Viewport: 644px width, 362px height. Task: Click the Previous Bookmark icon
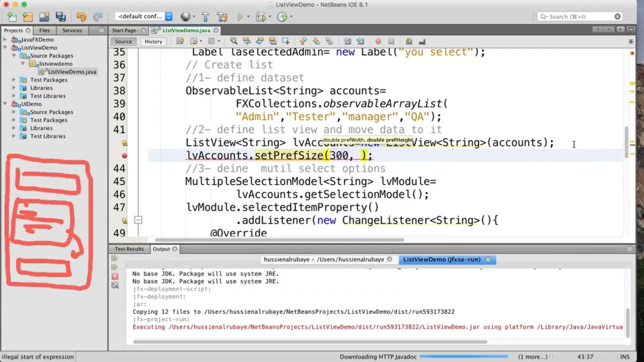[303, 41]
